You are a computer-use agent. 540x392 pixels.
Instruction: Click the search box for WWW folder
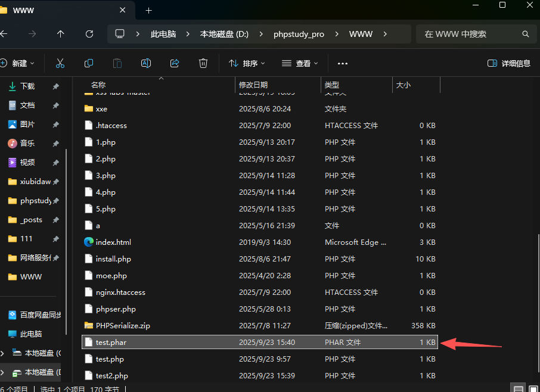tap(471, 34)
